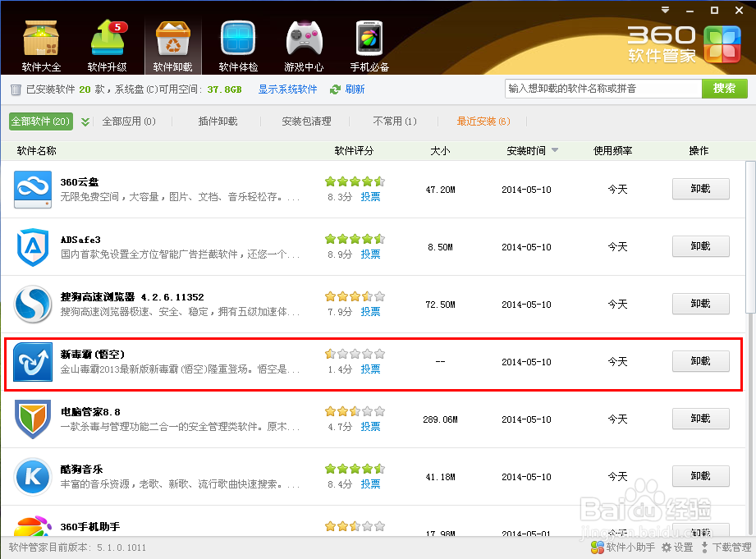Screen dimensions: 756x559
Task: Select the 软件卸载 uninstall toolbar icon
Action: pos(172,45)
